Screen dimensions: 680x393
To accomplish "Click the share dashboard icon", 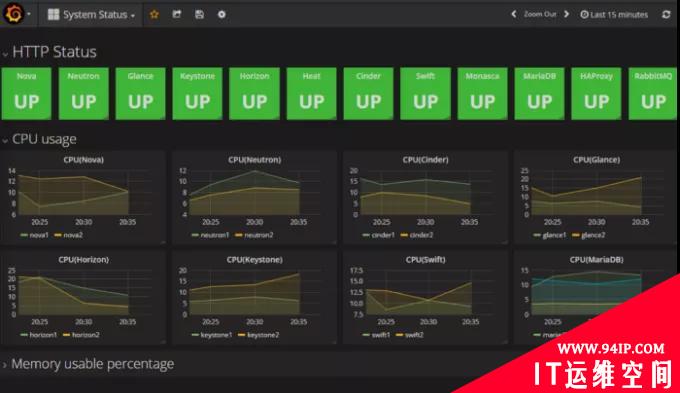I will point(177,14).
